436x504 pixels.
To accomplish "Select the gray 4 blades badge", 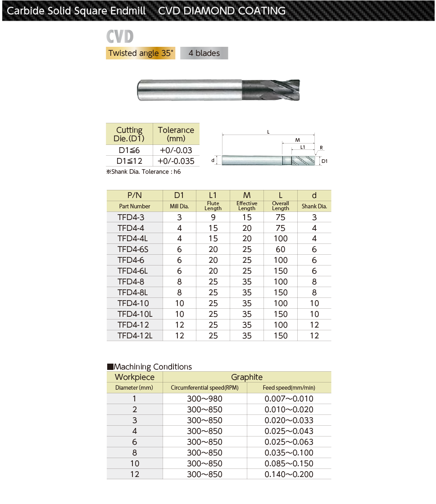I will [x=204, y=53].
